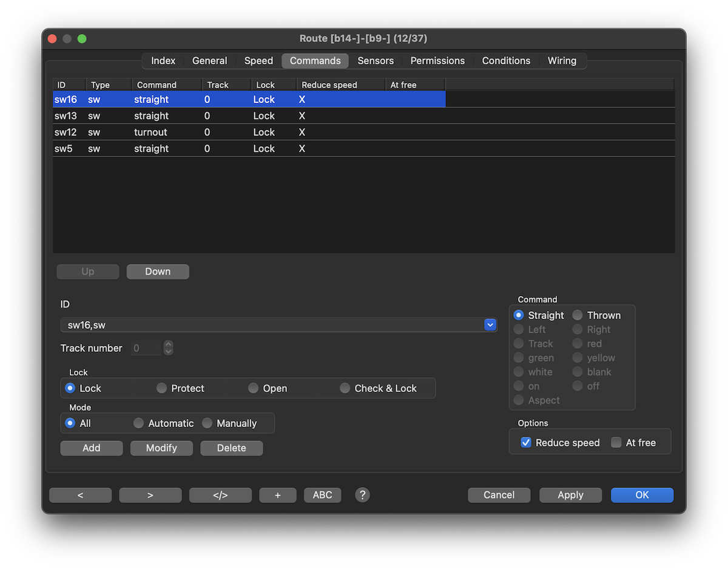This screenshot has height=569, width=728.
Task: Go to next route with > button
Action: pos(150,495)
